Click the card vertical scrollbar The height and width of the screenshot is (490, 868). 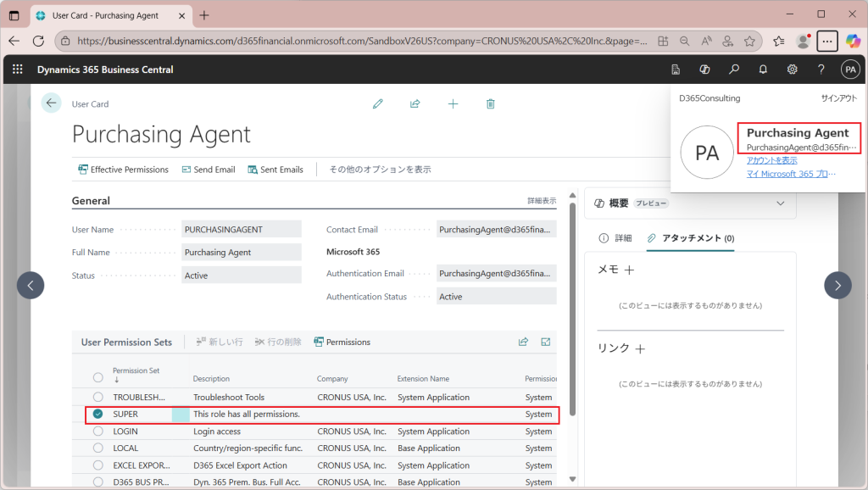(x=572, y=309)
